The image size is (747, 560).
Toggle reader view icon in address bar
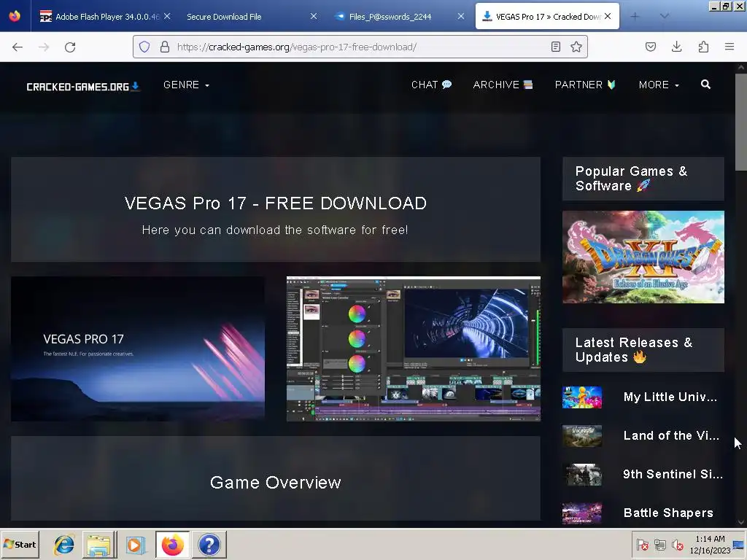click(x=555, y=47)
